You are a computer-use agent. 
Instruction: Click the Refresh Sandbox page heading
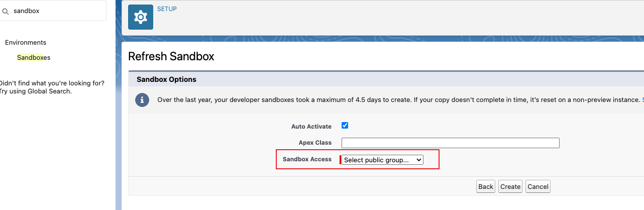[171, 56]
